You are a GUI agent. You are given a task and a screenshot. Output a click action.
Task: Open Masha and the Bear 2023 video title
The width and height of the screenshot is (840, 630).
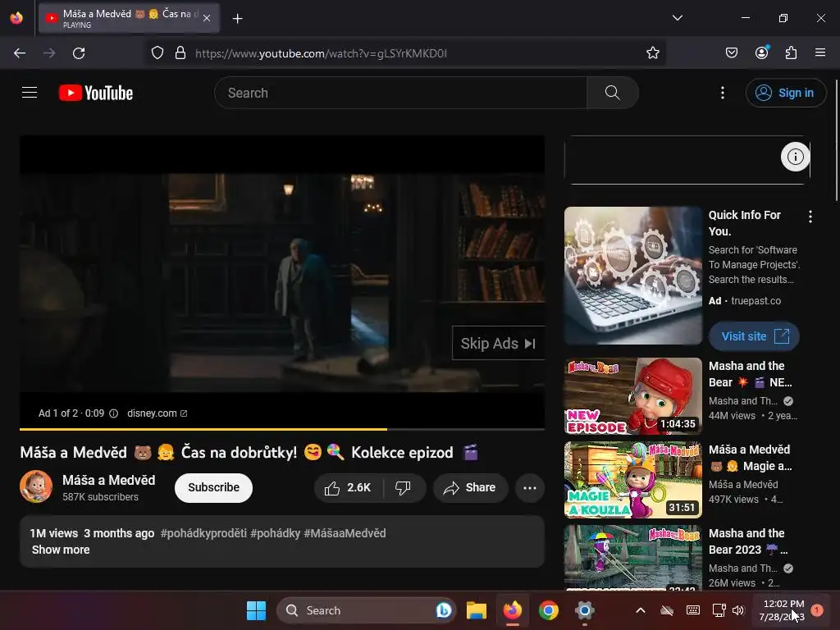(x=748, y=541)
